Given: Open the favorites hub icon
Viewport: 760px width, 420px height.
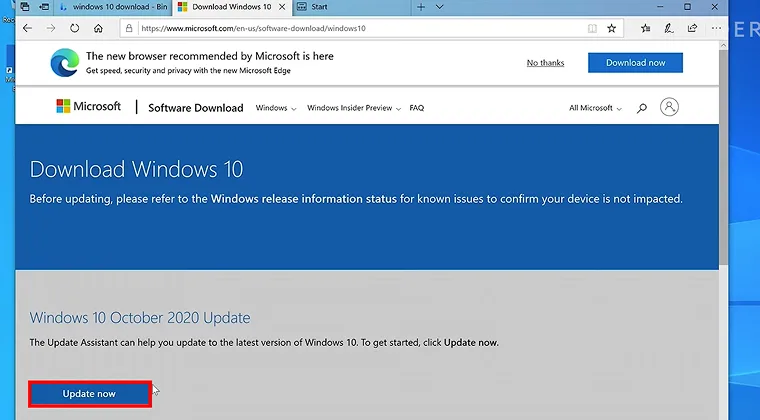Looking at the screenshot, I should click(645, 29).
